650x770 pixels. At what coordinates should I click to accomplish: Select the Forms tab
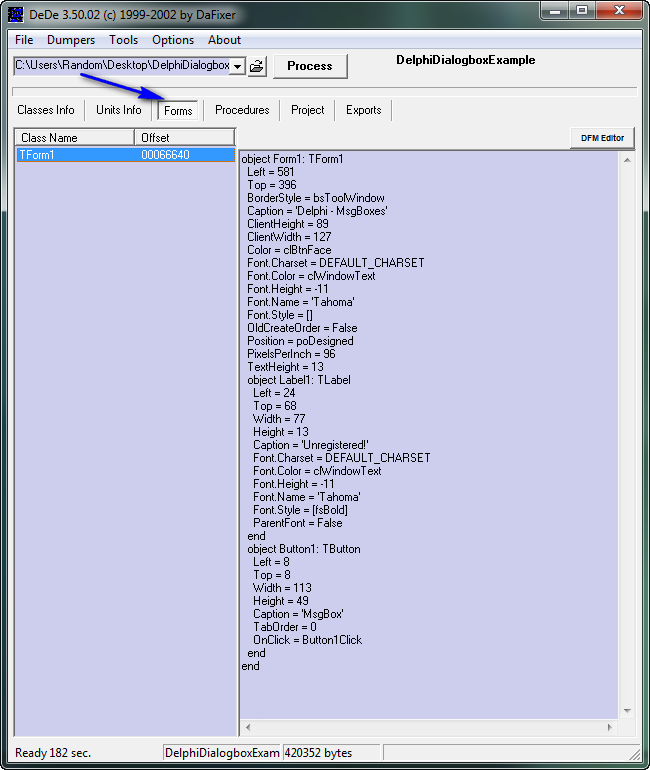(178, 111)
